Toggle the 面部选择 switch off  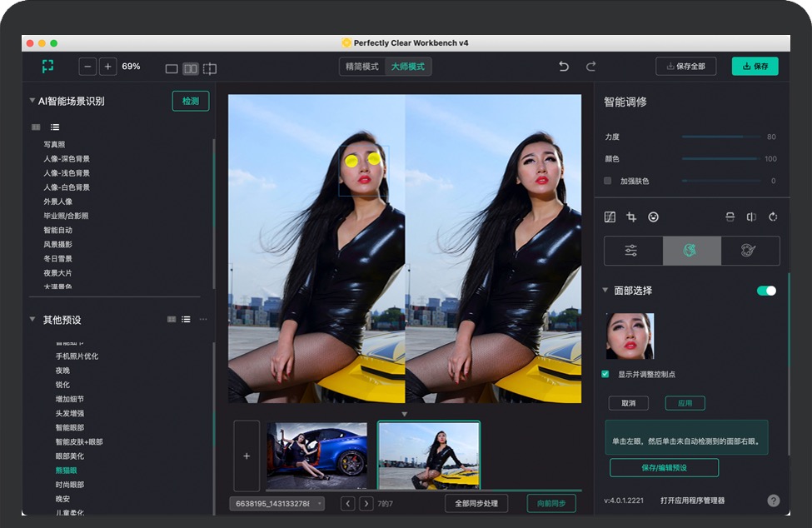click(x=766, y=291)
